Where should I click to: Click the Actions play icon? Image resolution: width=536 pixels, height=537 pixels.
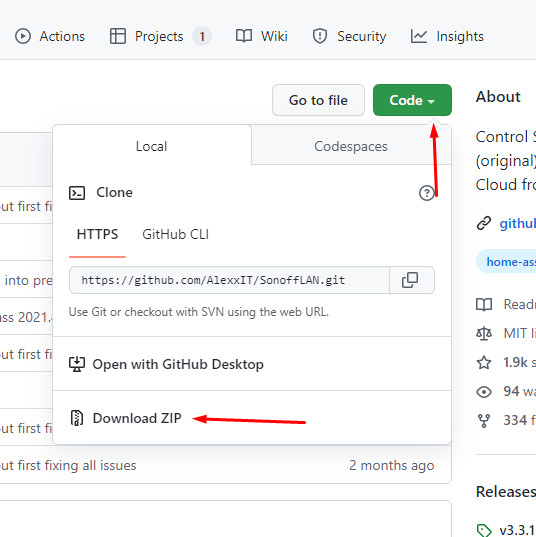pyautogui.click(x=23, y=36)
